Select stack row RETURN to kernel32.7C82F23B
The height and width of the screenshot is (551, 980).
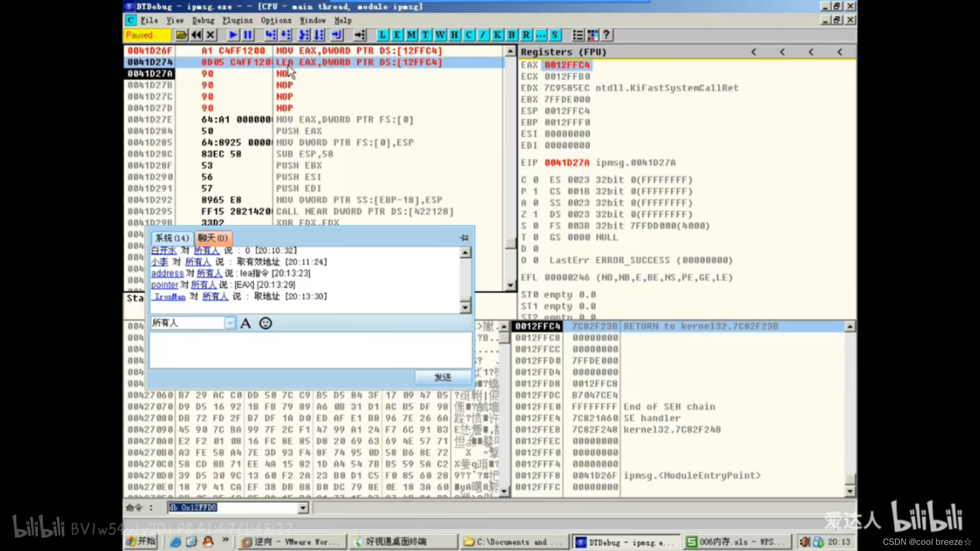678,327
